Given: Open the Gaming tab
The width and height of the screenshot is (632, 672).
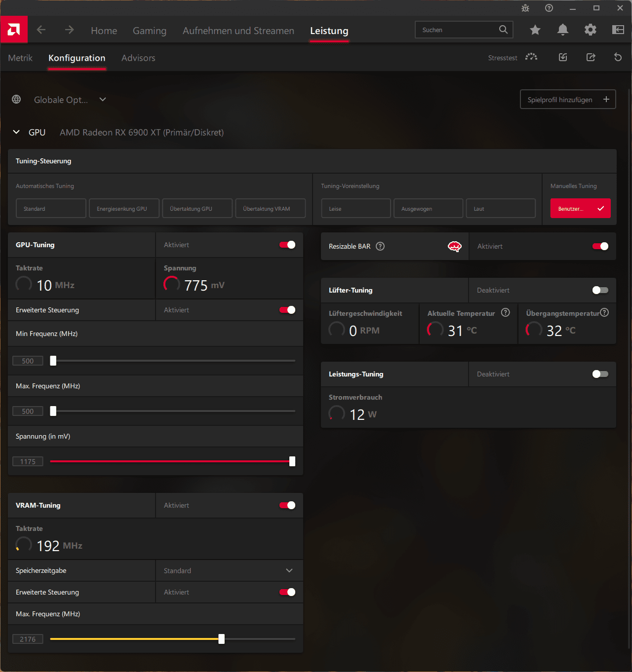Looking at the screenshot, I should tap(150, 31).
